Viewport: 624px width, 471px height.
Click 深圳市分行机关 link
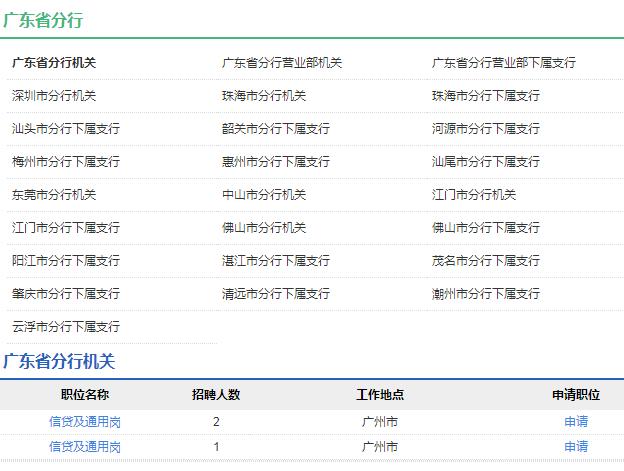click(54, 96)
